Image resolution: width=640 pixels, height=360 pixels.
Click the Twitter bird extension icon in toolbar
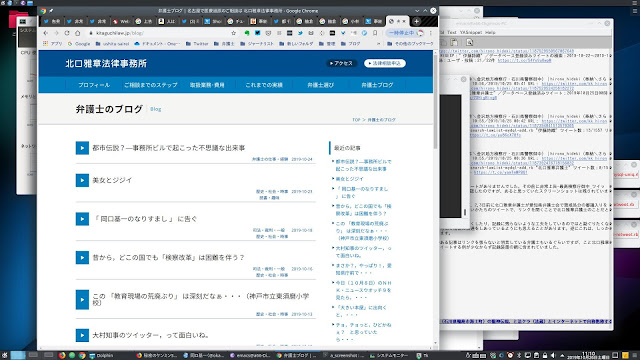pyautogui.click(x=300, y=33)
